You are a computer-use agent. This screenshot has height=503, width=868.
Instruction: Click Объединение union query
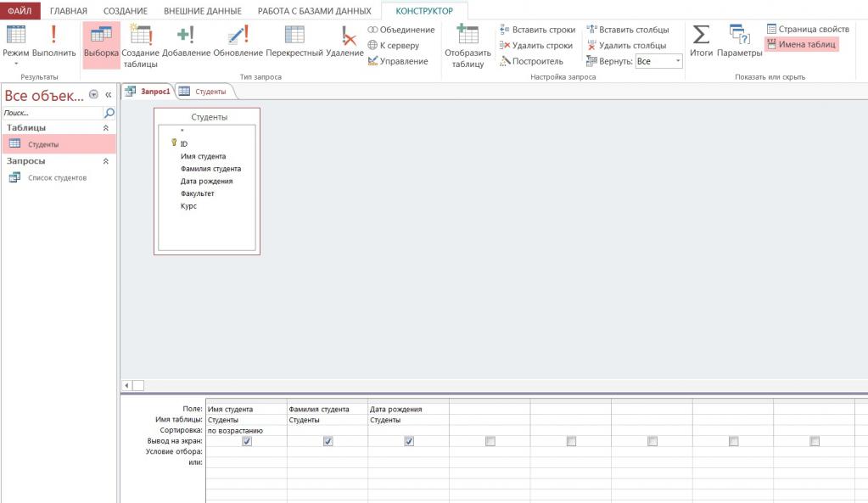pyautogui.click(x=401, y=30)
